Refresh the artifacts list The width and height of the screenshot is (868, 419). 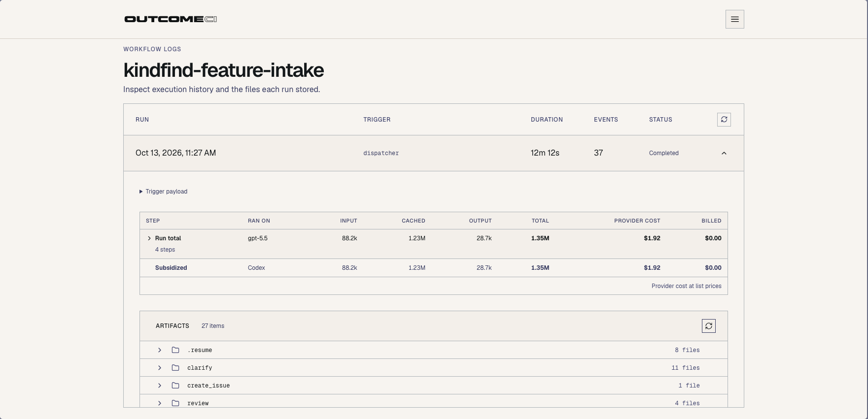(x=708, y=326)
